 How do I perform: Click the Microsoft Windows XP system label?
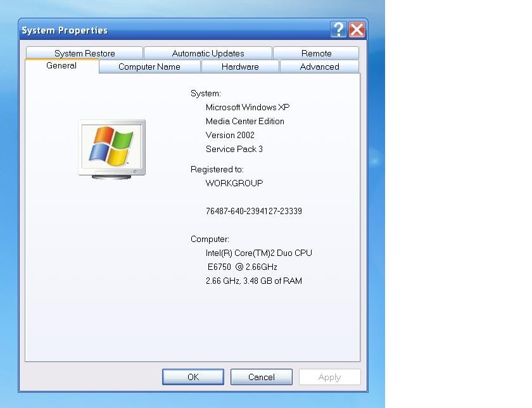(247, 107)
